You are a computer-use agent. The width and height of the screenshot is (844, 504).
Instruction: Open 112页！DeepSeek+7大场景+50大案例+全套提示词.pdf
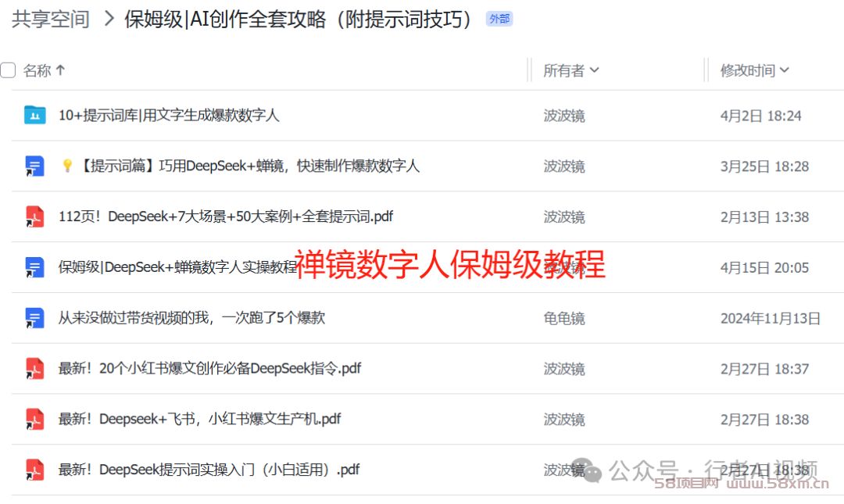(226, 216)
